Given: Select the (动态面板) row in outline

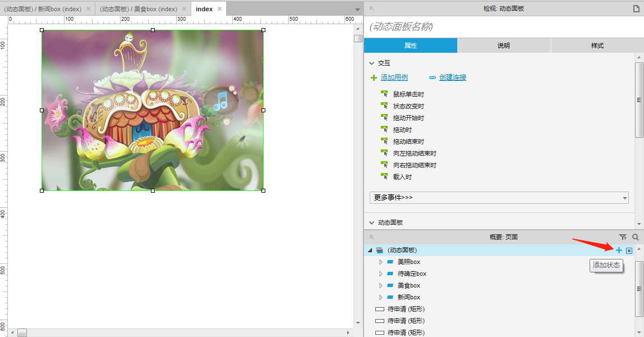Looking at the screenshot, I should 499,251.
